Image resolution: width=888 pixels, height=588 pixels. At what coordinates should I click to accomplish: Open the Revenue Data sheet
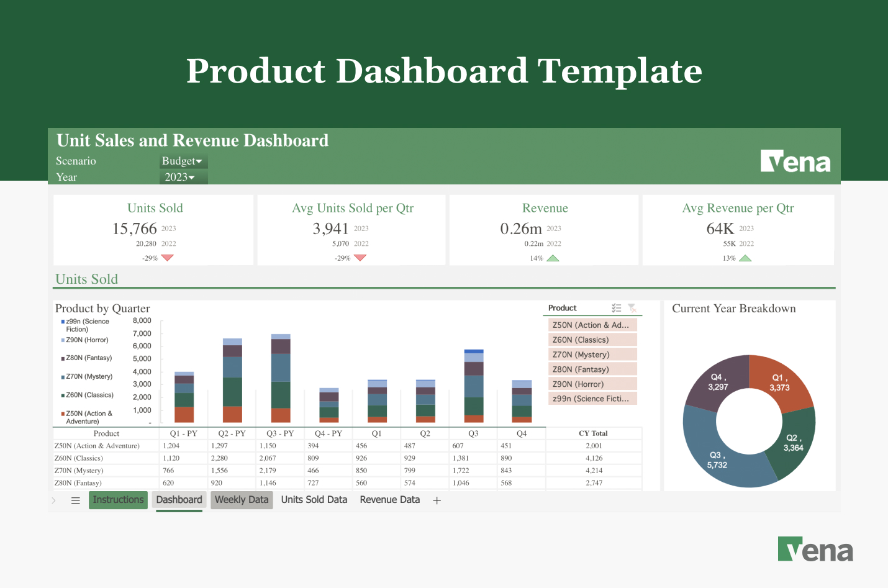click(389, 500)
